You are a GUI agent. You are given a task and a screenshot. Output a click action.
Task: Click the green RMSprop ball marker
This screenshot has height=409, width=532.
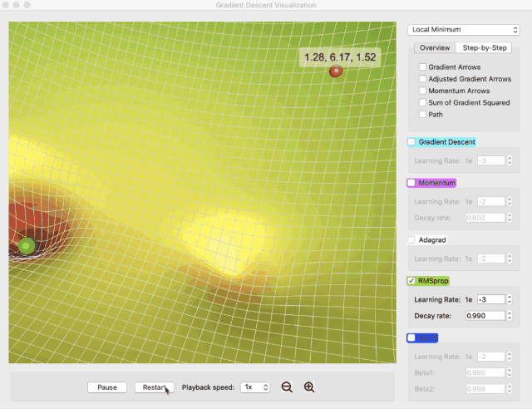point(27,245)
